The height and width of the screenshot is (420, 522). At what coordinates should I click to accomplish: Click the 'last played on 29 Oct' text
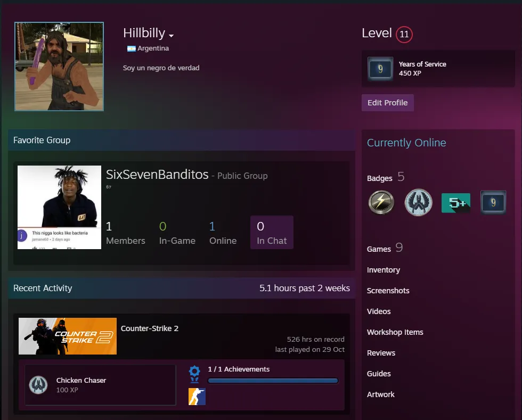pyautogui.click(x=309, y=349)
